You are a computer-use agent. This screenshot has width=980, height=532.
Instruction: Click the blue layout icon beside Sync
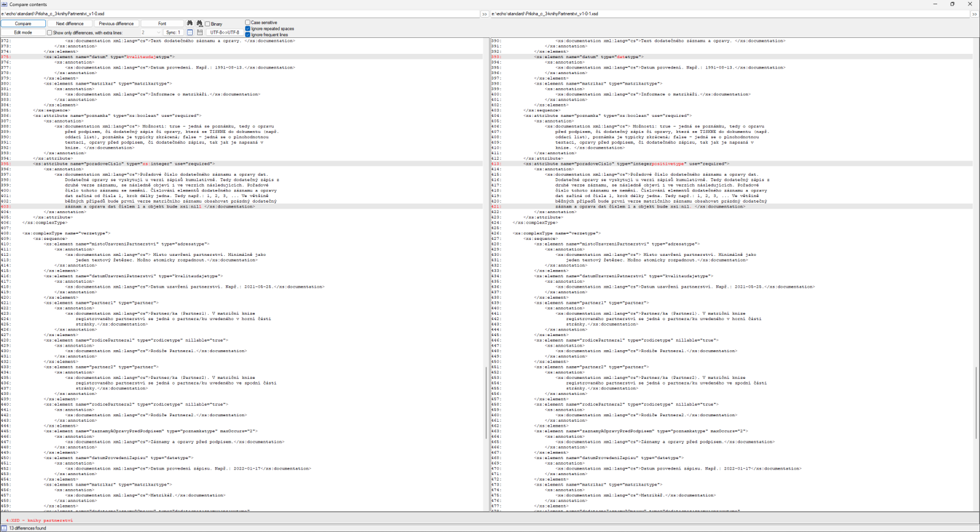(x=190, y=32)
